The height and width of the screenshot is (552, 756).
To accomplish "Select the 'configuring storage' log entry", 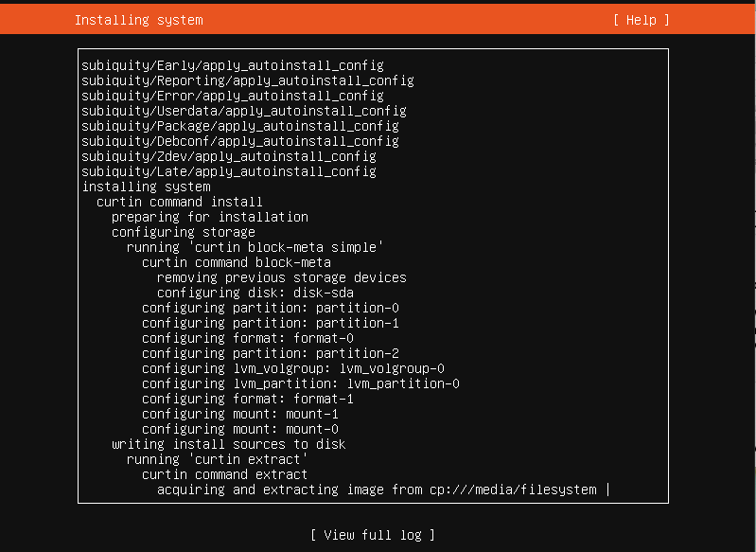I will (x=184, y=232).
